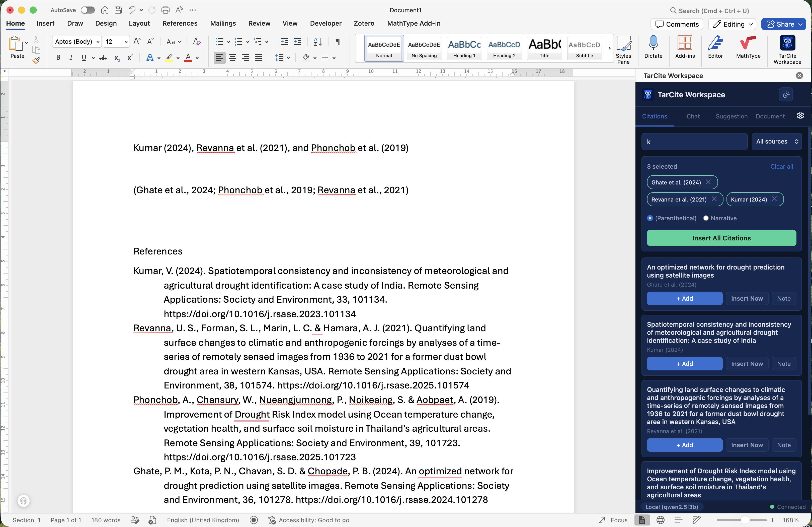Open the Layout ribbon tab
This screenshot has height=527, width=812.
139,23
